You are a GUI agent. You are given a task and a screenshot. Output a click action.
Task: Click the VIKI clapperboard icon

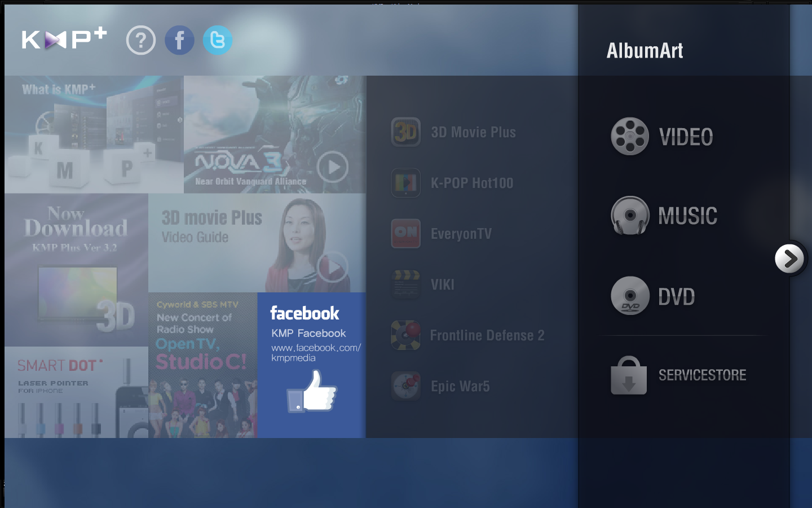tap(406, 284)
